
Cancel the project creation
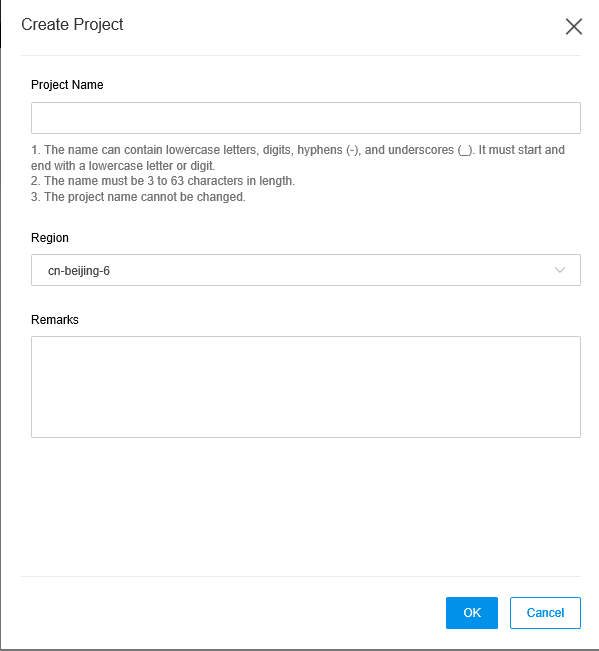click(x=545, y=613)
